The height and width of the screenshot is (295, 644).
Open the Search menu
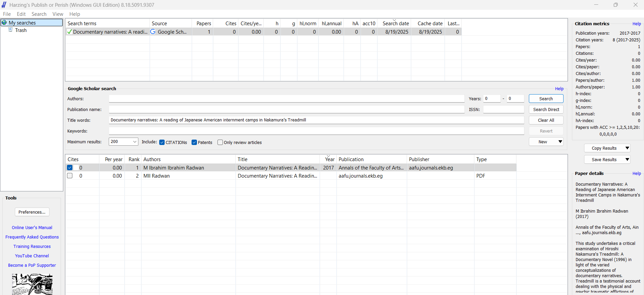click(39, 14)
